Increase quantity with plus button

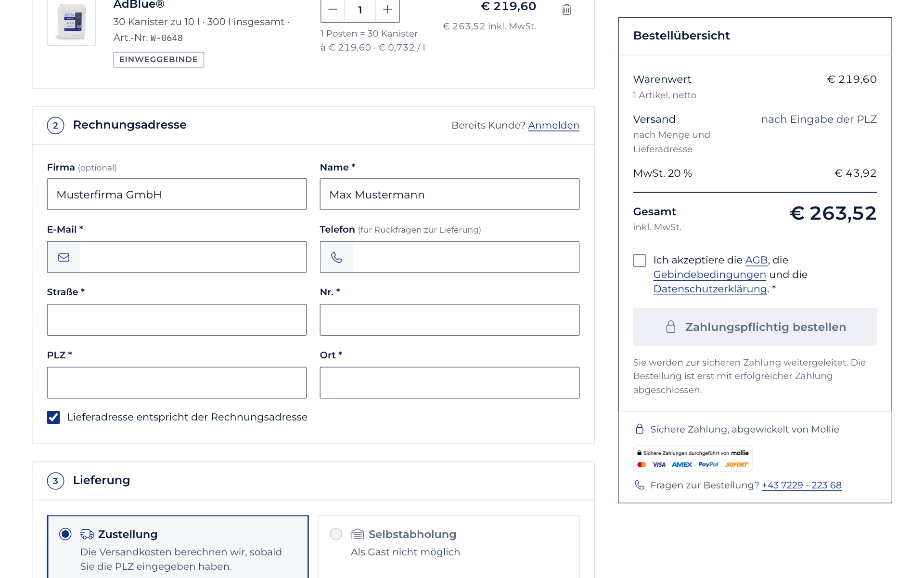coord(387,10)
